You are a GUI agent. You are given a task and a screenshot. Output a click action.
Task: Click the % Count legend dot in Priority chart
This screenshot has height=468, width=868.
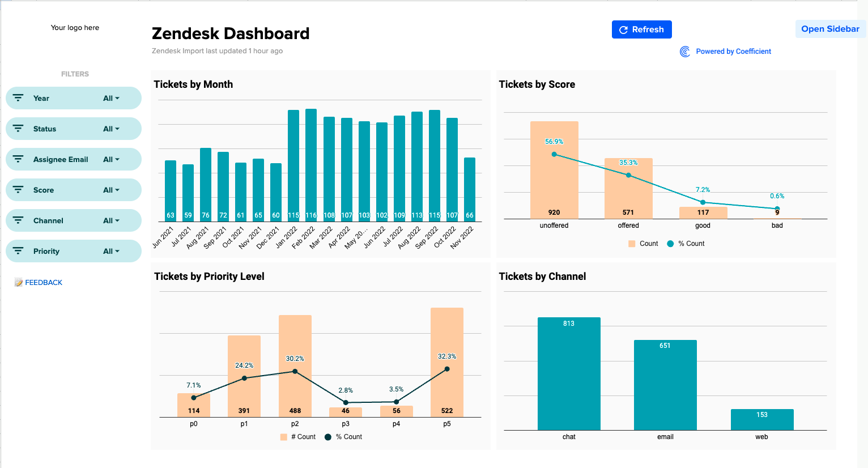(x=327, y=437)
